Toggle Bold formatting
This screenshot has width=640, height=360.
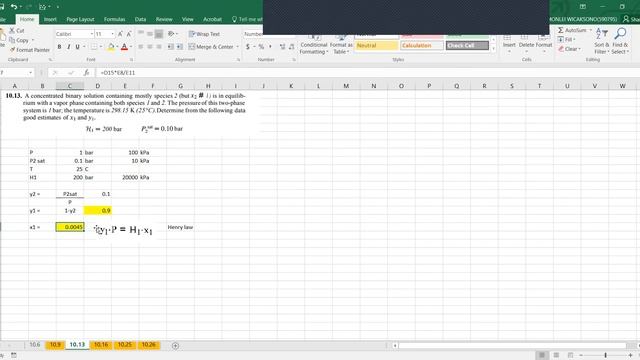tap(60, 47)
